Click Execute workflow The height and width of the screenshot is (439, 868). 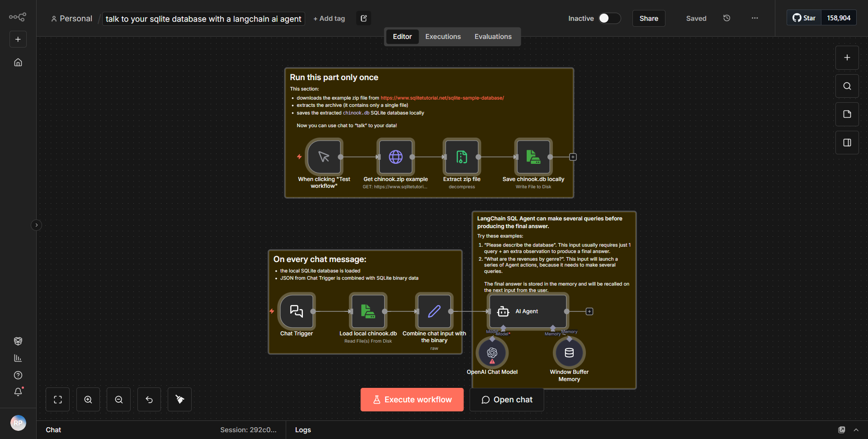(411, 399)
